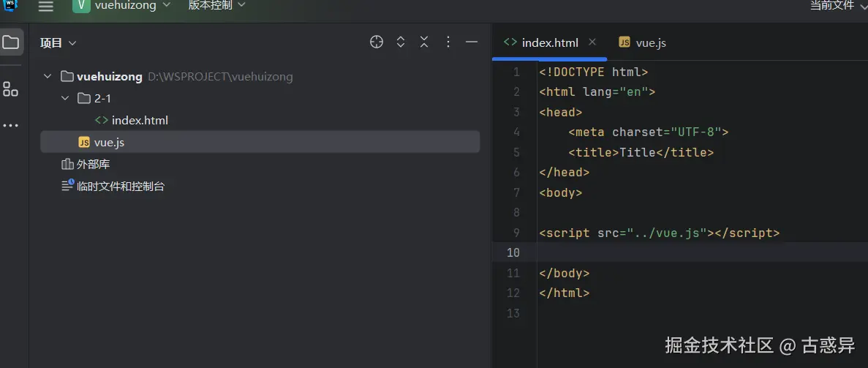Collapse the 2-1 folder
The width and height of the screenshot is (868, 368).
pos(65,99)
